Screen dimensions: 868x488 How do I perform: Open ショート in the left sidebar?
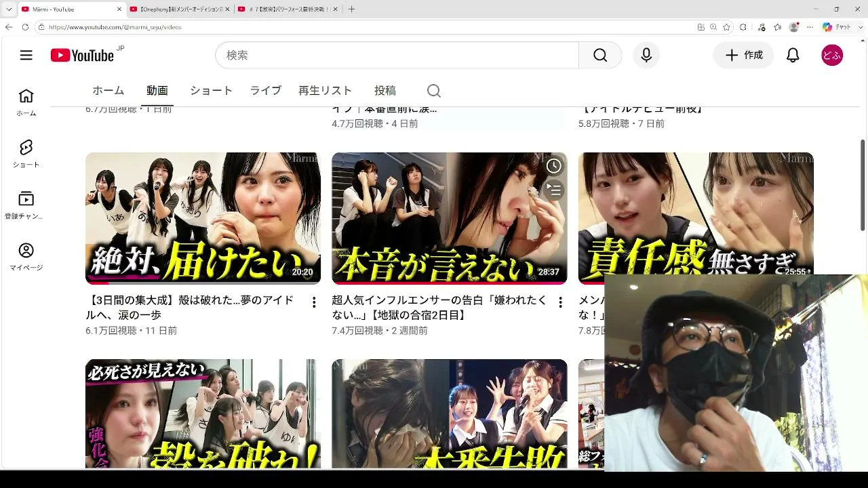pyautogui.click(x=26, y=154)
